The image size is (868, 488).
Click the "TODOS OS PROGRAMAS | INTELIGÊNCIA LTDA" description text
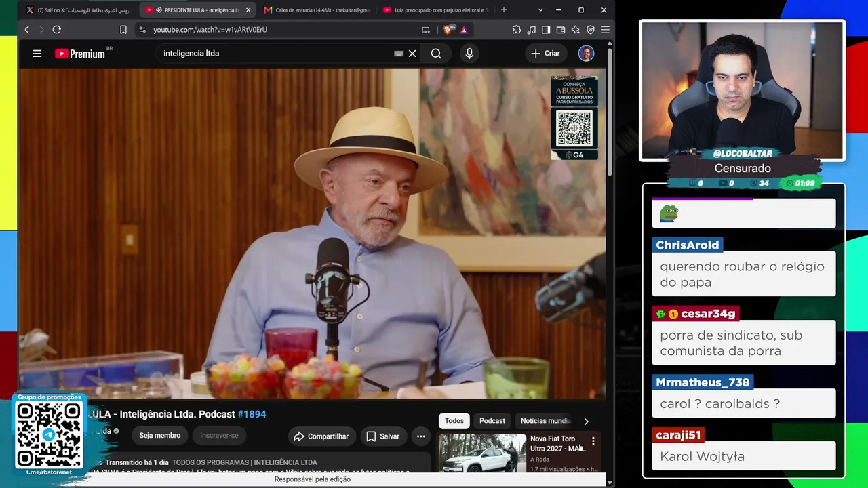244,462
